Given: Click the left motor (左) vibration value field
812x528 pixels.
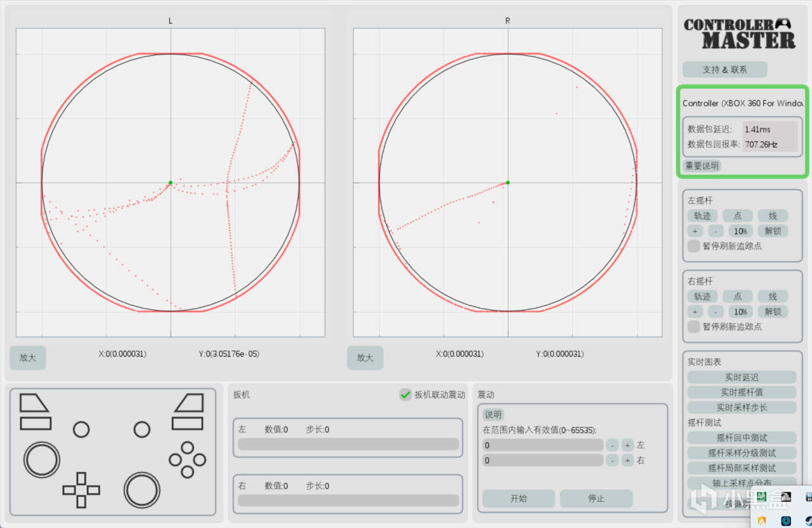Looking at the screenshot, I should click(x=542, y=445).
